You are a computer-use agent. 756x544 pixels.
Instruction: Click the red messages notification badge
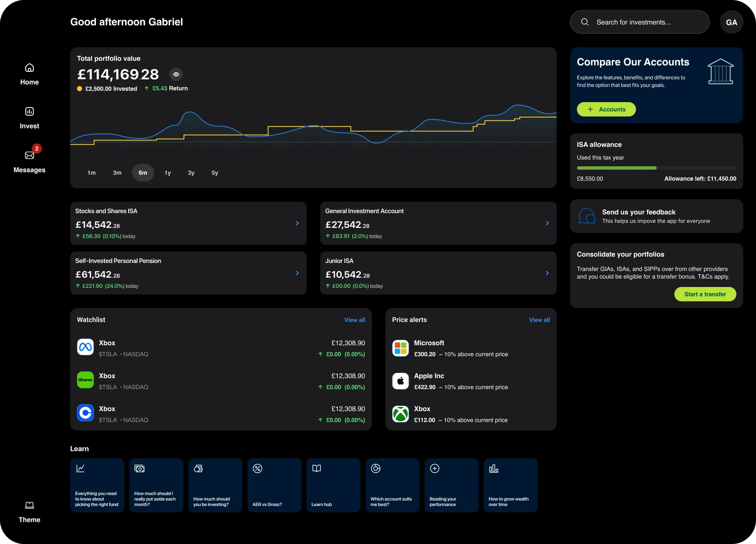click(37, 149)
